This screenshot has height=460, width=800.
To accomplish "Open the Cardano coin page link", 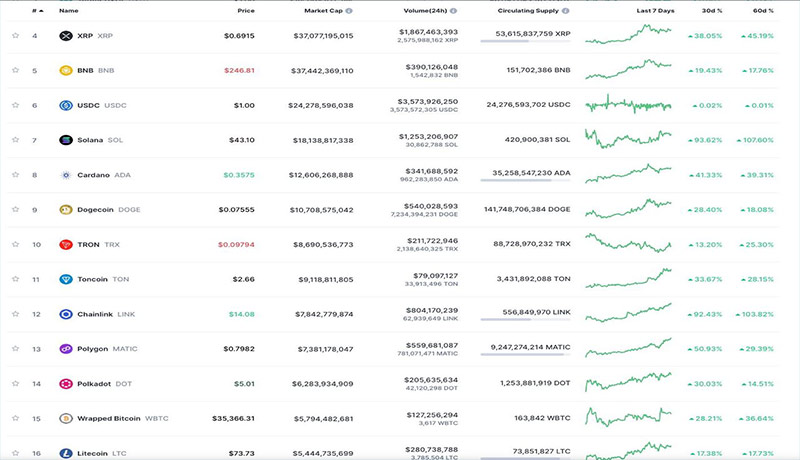I will pos(104,175).
